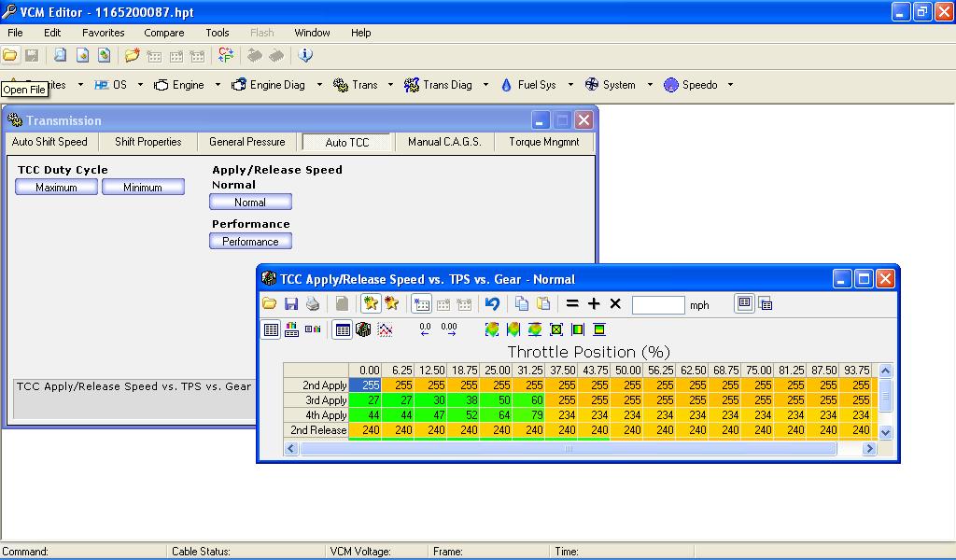Image resolution: width=956 pixels, height=560 pixels.
Task: Expand the Favorites toolbar dropdown arrow
Action: click(80, 85)
